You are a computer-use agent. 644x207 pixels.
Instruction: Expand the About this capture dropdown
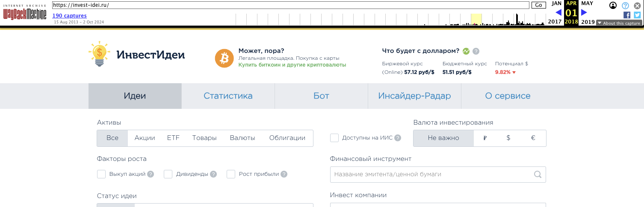[x=618, y=23]
